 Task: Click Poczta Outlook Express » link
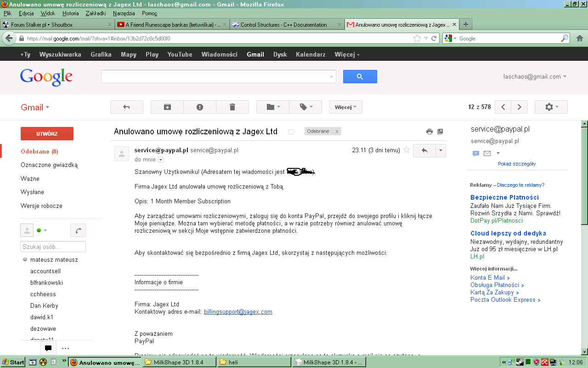(x=505, y=299)
